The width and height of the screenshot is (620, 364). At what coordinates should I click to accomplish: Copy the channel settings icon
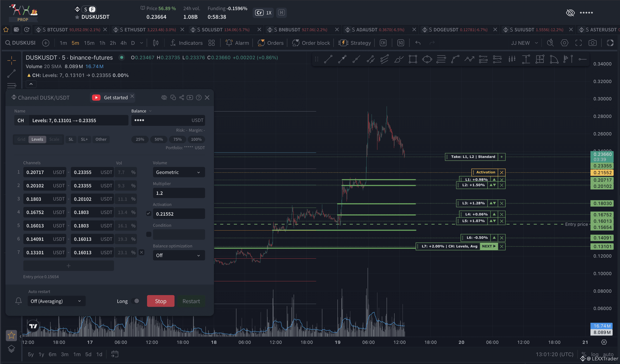[x=173, y=98]
